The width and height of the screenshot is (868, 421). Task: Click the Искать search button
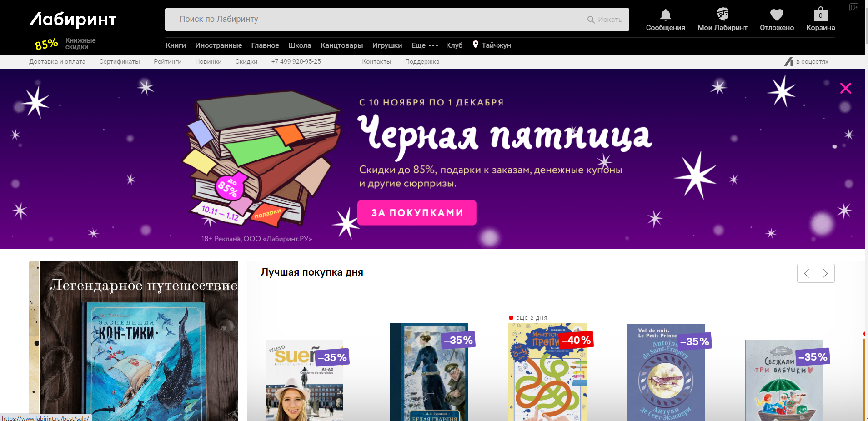coord(605,20)
